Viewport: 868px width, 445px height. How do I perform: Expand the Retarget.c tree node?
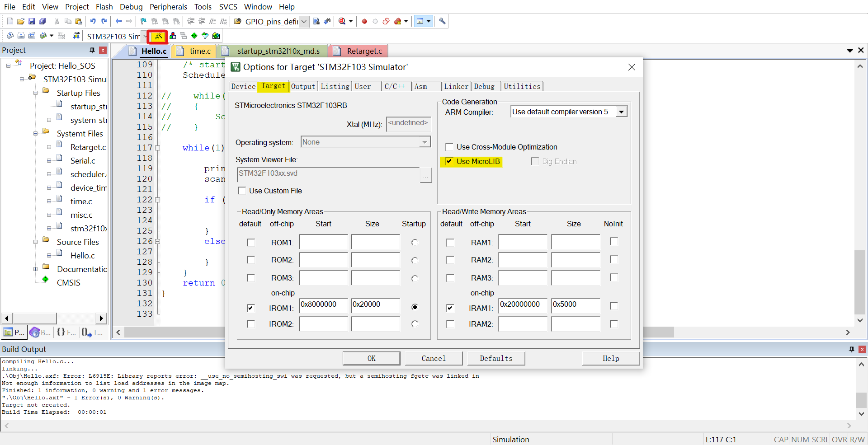pos(49,147)
